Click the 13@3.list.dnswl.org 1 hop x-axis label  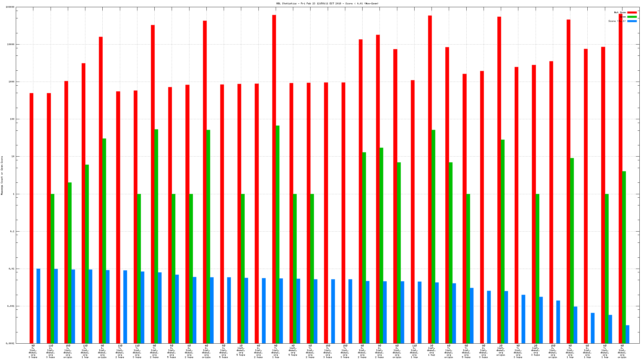[x=85, y=351]
